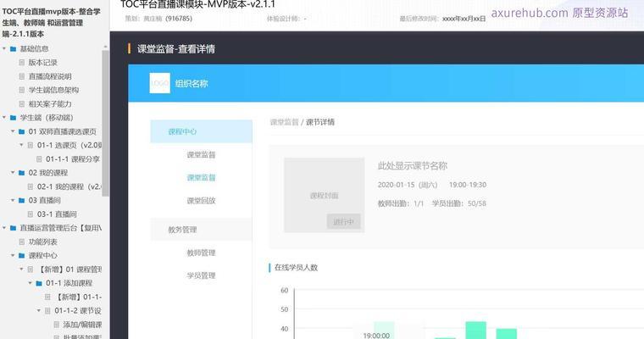Image resolution: width=644 pixels, height=339 pixels.
Task: Click the 教师出勤: 1/1 value
Action: (x=401, y=203)
